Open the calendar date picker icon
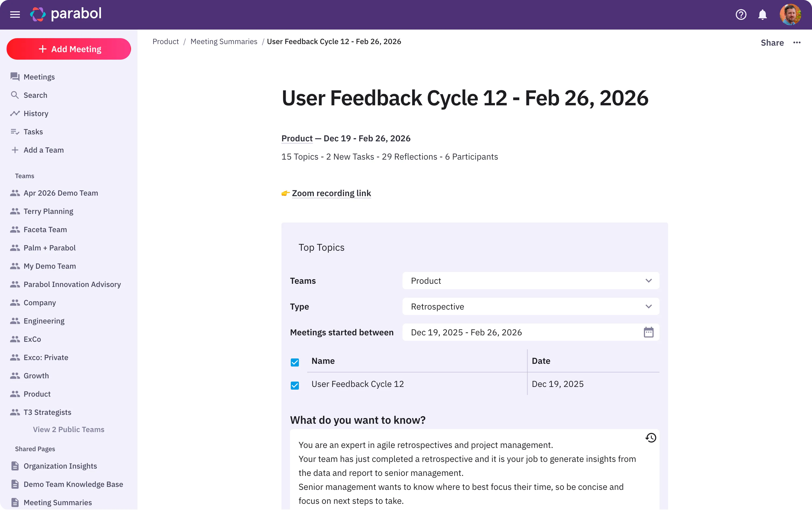Viewport: 812px width, 510px height. pyautogui.click(x=648, y=332)
